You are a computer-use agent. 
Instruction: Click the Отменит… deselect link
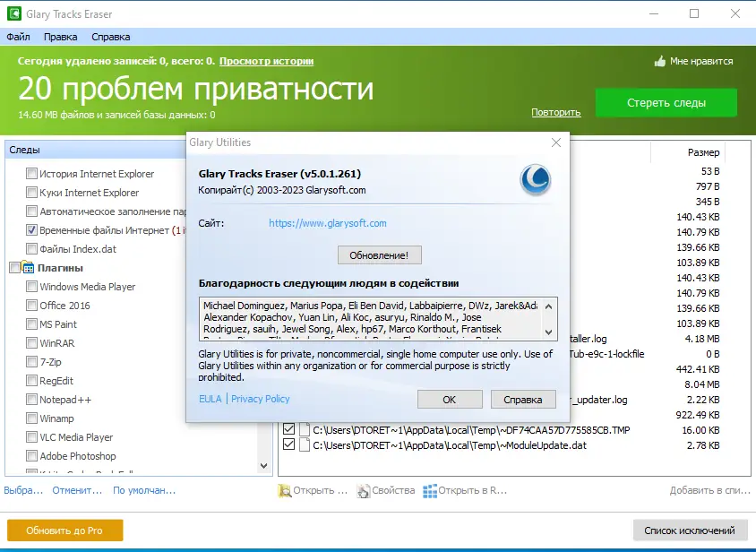[77, 490]
